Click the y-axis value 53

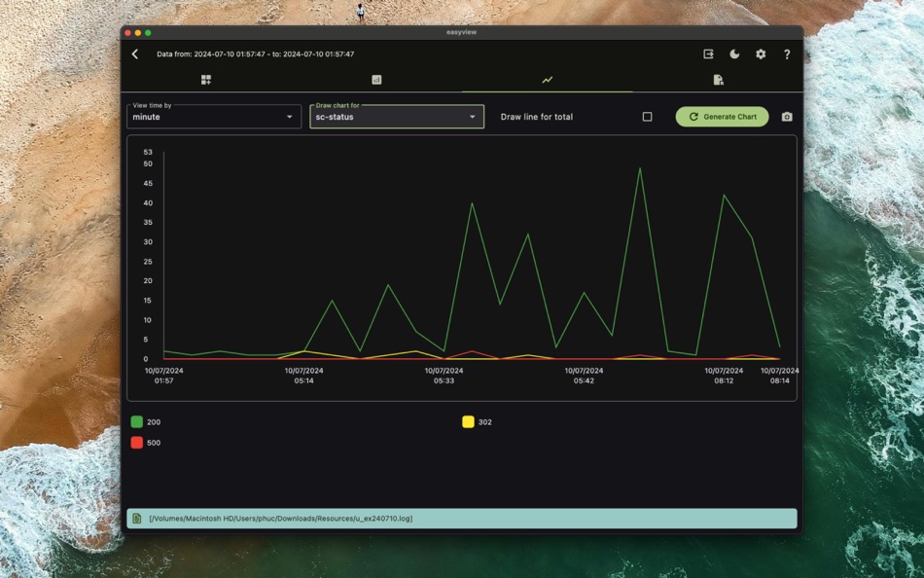(x=148, y=152)
